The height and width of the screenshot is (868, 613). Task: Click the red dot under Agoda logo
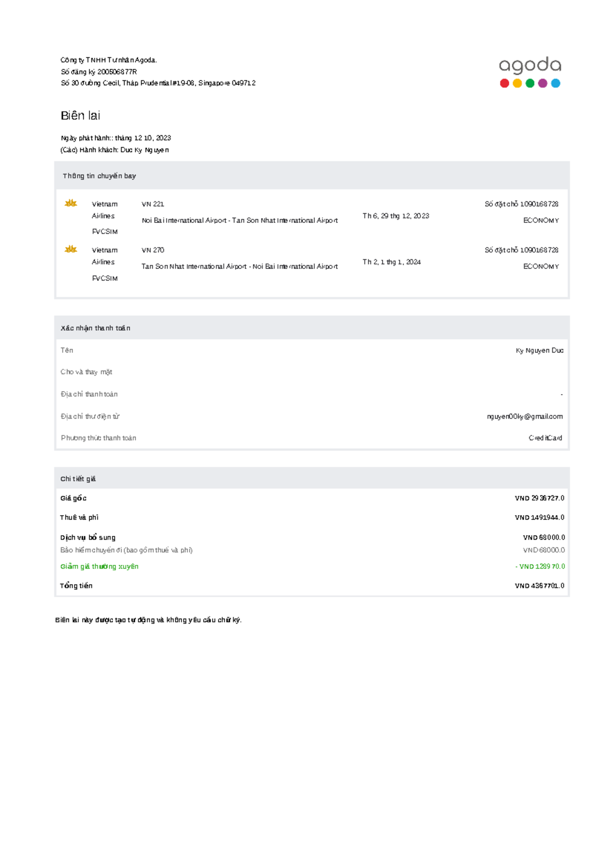tap(504, 83)
